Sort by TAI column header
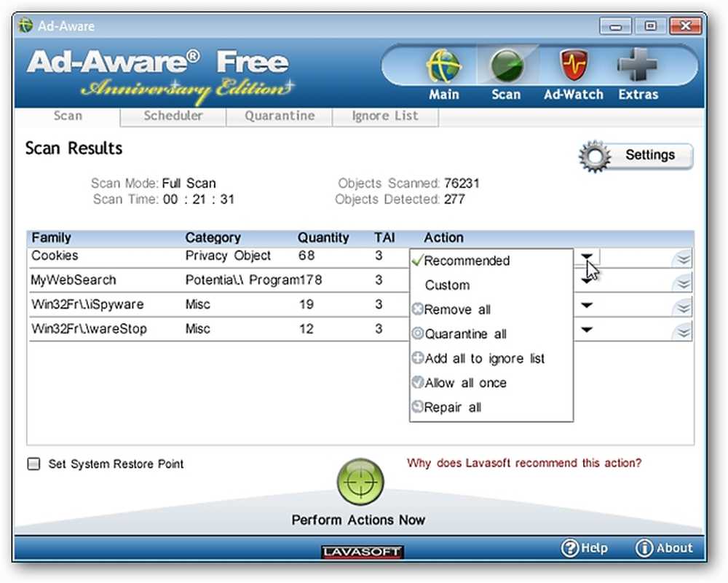The image size is (728, 583). click(x=384, y=238)
